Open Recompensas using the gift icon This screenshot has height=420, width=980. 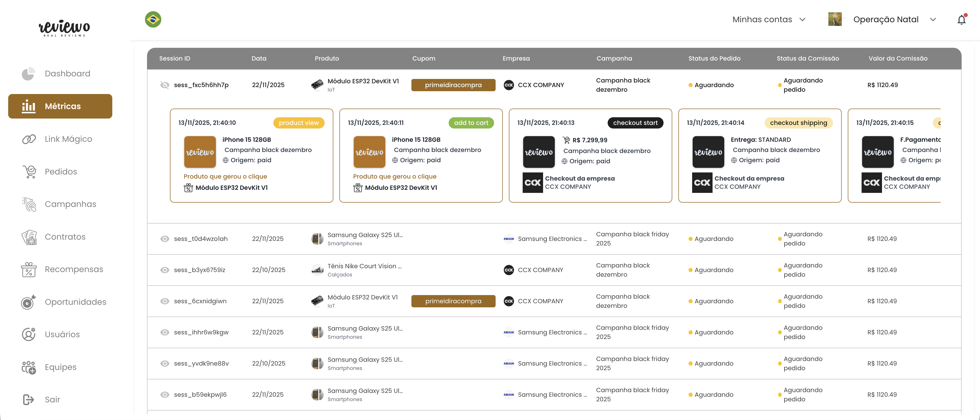pyautogui.click(x=29, y=269)
